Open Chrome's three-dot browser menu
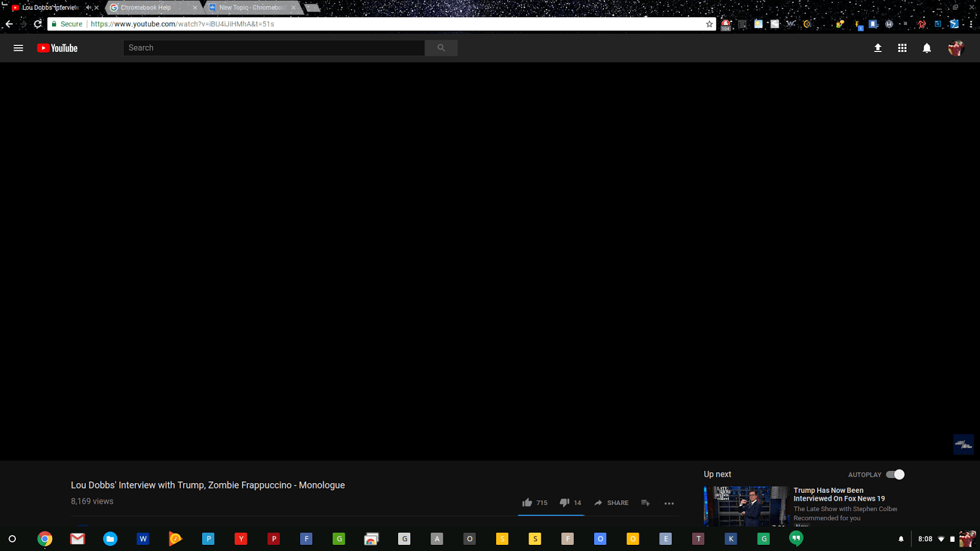Image resolution: width=980 pixels, height=551 pixels. coord(971,24)
